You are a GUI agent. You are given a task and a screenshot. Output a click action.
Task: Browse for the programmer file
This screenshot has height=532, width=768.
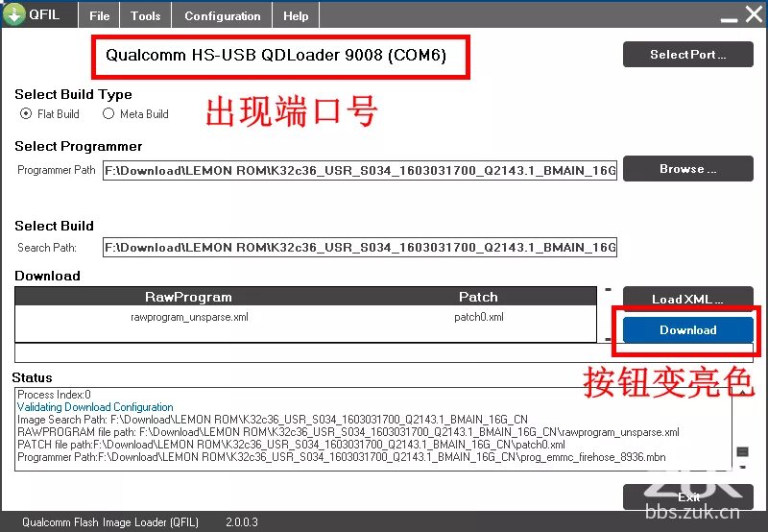tap(687, 168)
